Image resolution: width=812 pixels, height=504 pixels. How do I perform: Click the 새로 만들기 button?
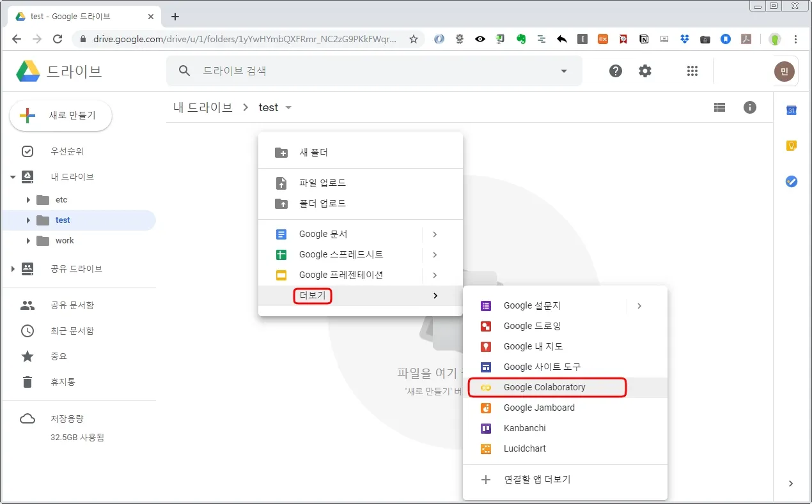coord(61,116)
